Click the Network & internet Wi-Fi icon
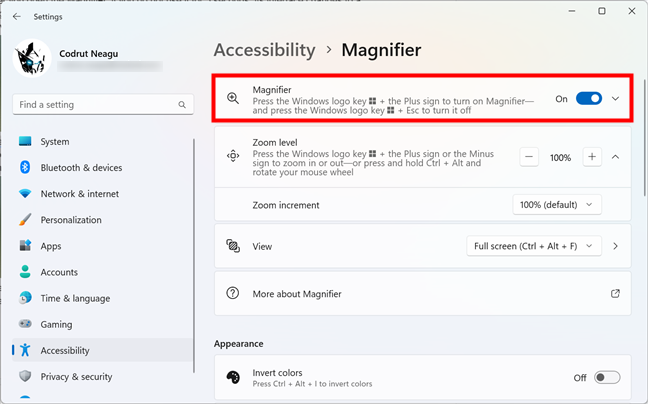The width and height of the screenshot is (648, 404). pos(25,194)
